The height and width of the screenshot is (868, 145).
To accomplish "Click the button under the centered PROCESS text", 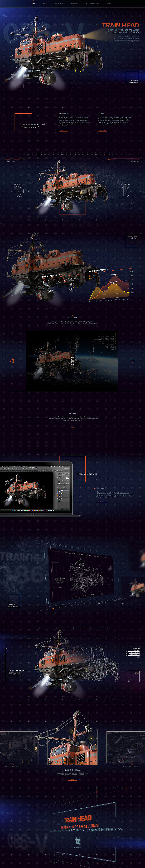I will click(x=72, y=427).
